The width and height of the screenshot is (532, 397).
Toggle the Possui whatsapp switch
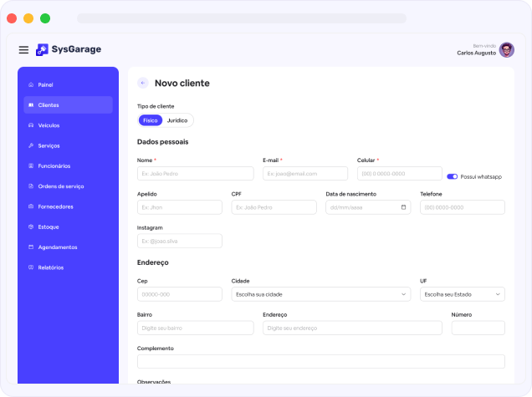coord(453,176)
